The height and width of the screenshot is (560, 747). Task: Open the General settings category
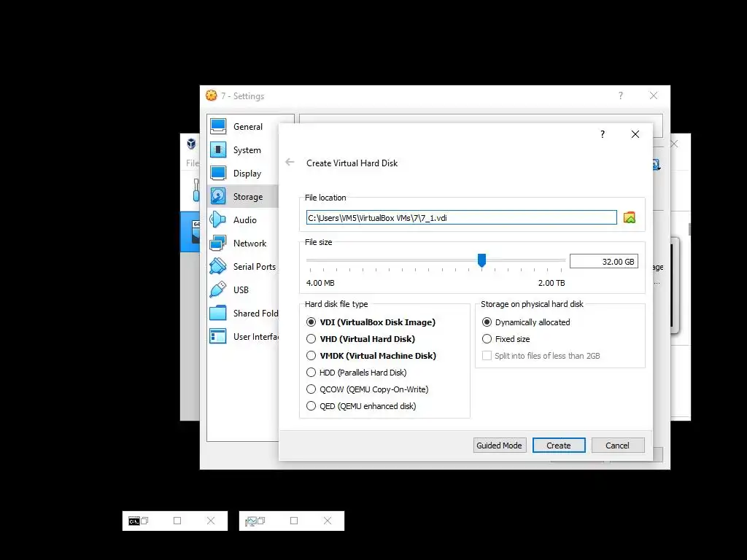pyautogui.click(x=248, y=127)
